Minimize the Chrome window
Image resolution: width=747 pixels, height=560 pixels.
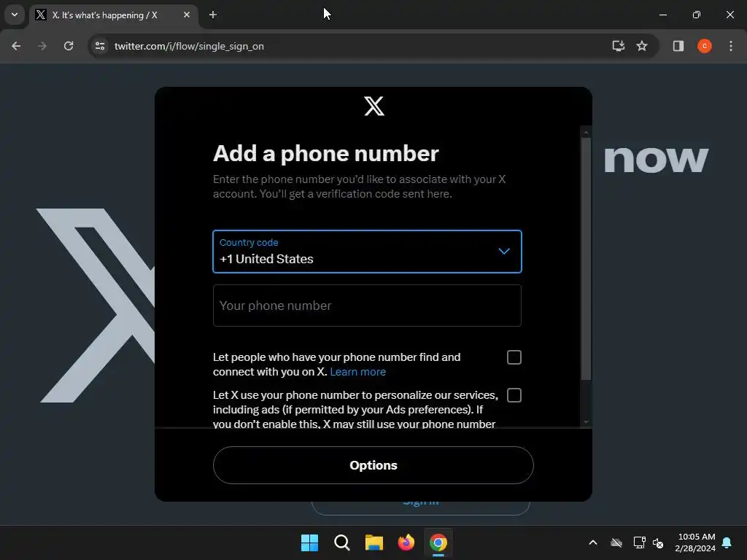[663, 15]
